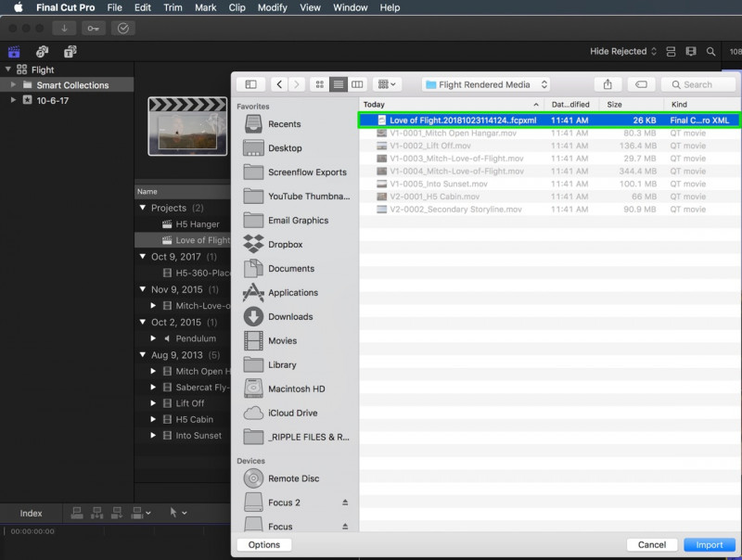Open Hide Rejected filter dropdown
Viewport: 742px width, 560px height.
click(622, 52)
